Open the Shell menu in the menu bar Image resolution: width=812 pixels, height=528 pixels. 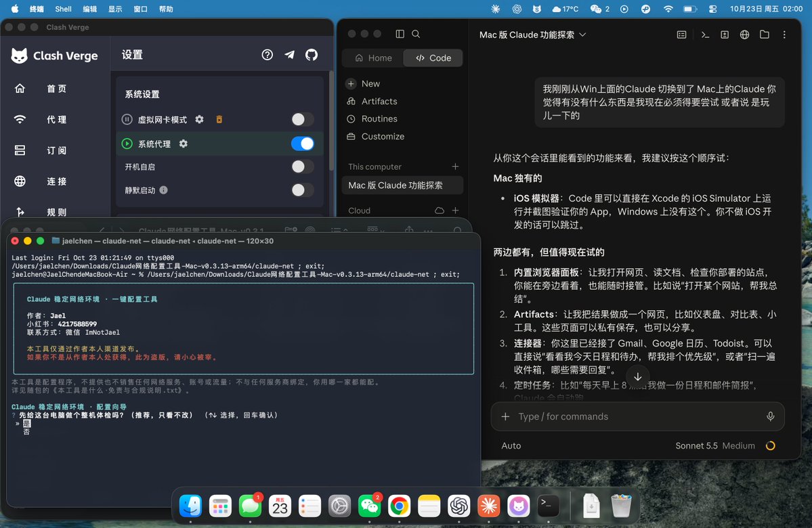tap(63, 9)
